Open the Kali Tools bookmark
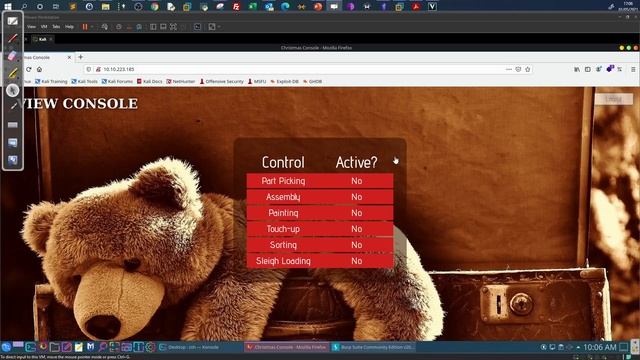This screenshot has width=640, height=360. click(84, 82)
